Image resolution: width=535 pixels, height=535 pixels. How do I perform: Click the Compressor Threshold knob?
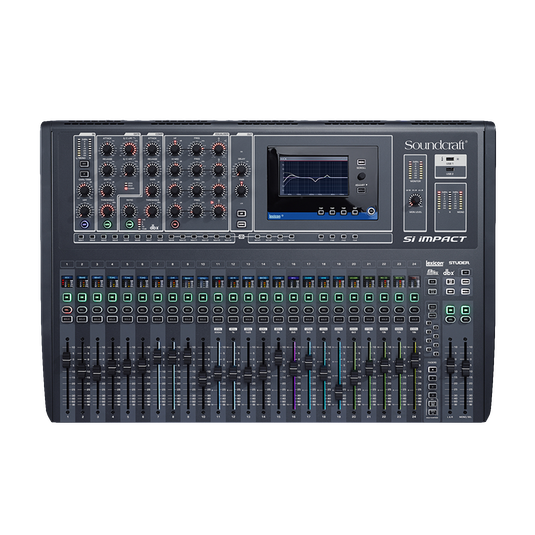[152, 211]
